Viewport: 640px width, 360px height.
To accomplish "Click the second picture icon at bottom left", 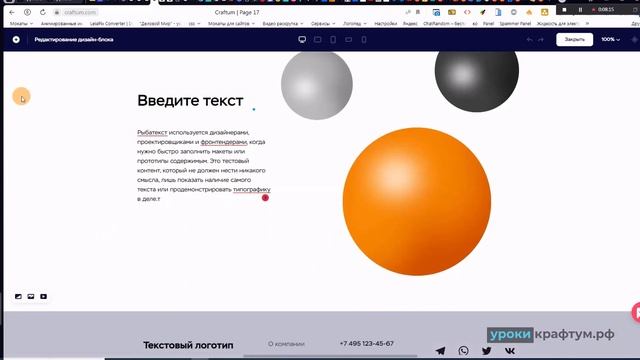I will tap(31, 296).
